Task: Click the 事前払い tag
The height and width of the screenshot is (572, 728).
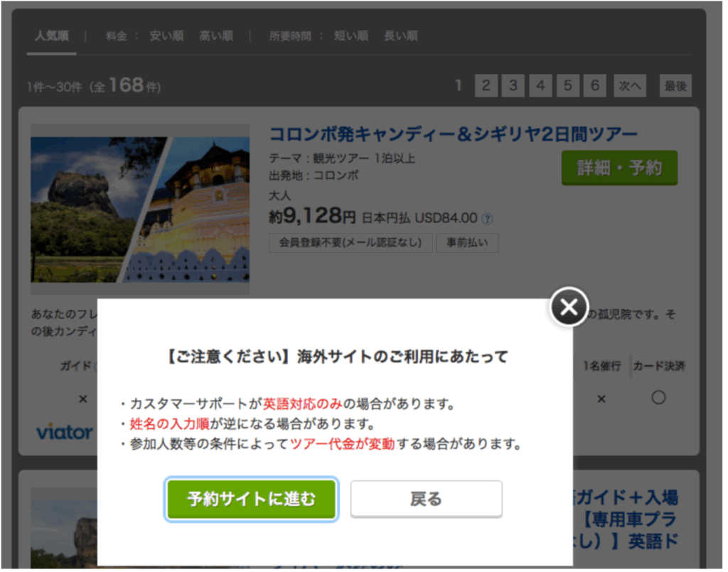Action: click(467, 242)
